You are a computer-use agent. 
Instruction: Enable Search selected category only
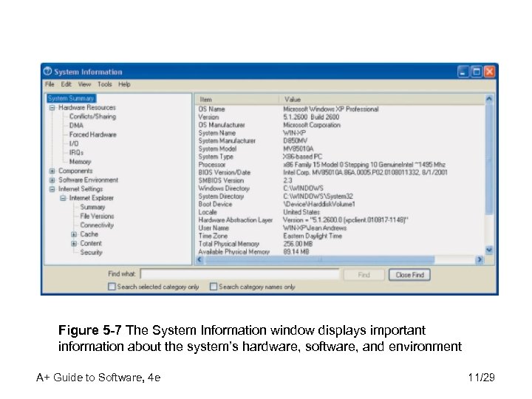[112, 287]
